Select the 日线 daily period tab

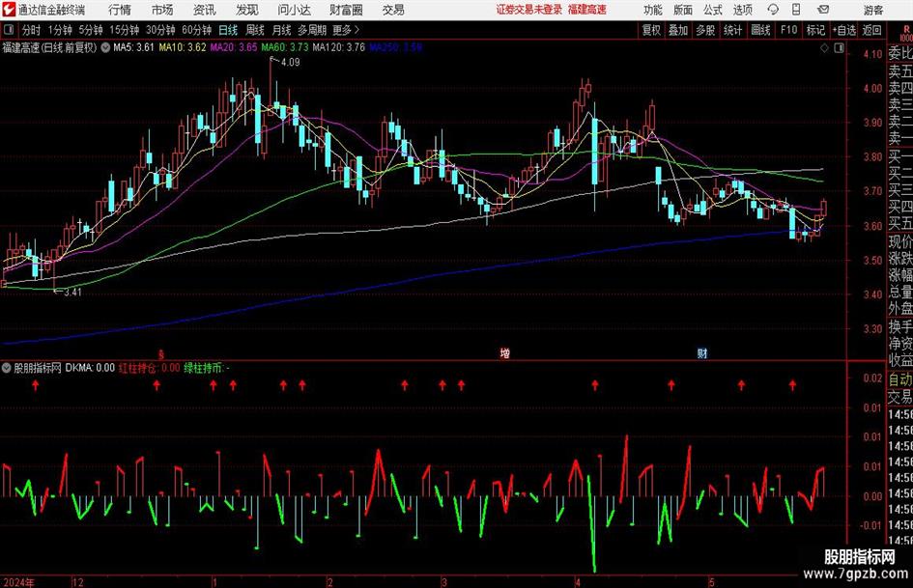228,30
